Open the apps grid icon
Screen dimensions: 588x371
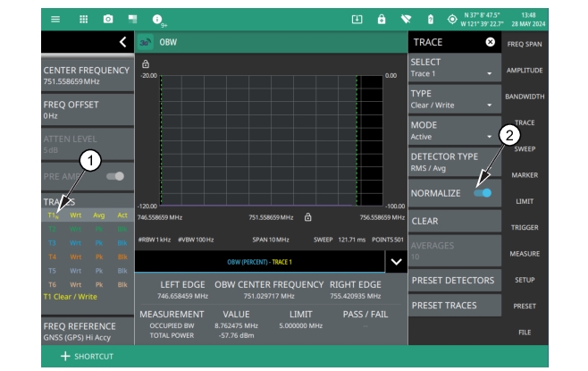[x=84, y=19]
